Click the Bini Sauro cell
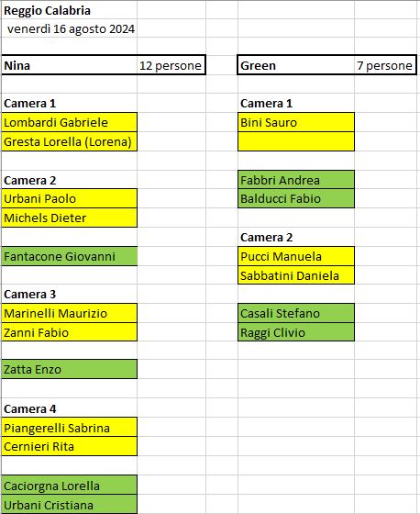 tap(296, 122)
